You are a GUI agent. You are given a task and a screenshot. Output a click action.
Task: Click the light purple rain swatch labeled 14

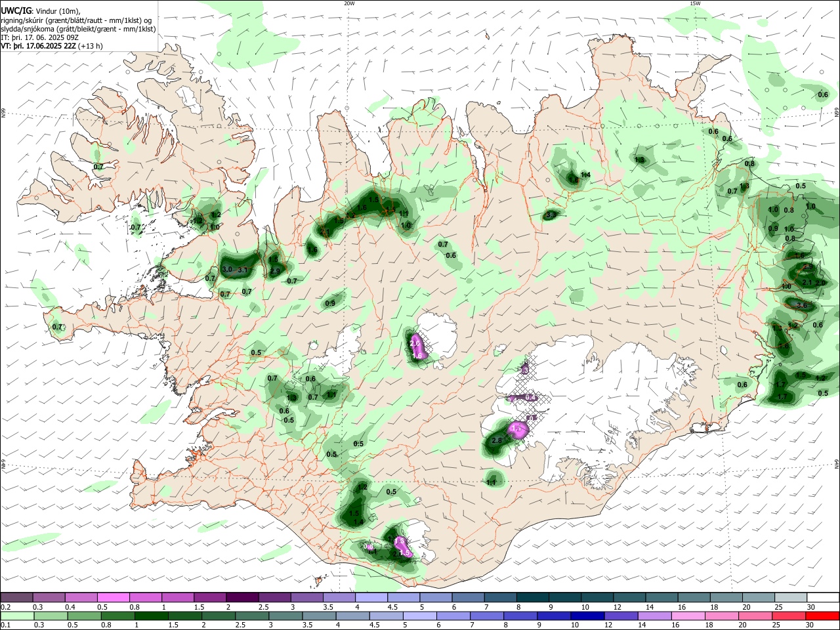[x=654, y=616]
